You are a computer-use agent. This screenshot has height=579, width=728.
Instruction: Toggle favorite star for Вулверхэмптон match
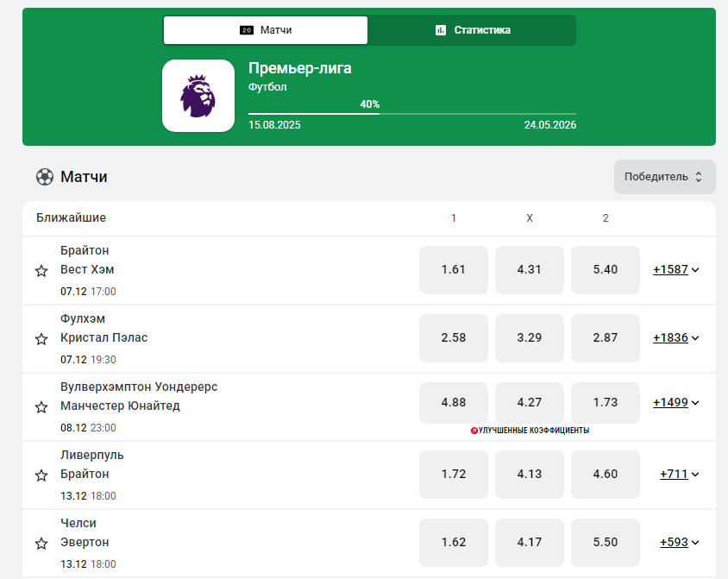[41, 406]
